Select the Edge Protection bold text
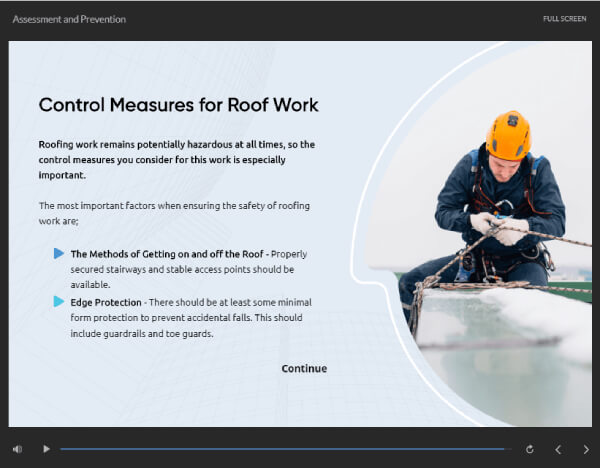This screenshot has height=468, width=600. (x=106, y=302)
